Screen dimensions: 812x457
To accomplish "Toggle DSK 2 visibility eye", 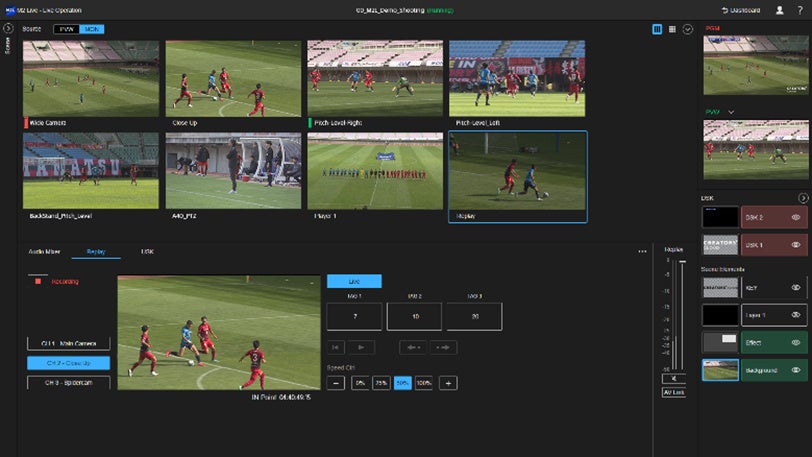I will 796,217.
